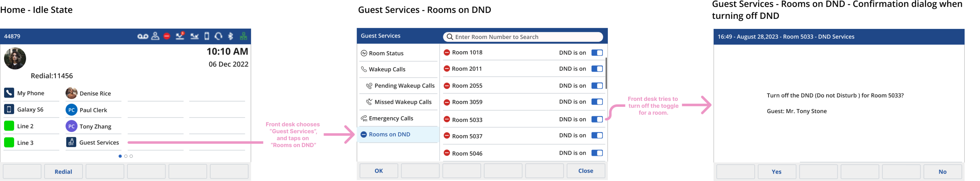Switch off DND toggle for Room 3059
The height and width of the screenshot is (181, 980).
pos(597,102)
